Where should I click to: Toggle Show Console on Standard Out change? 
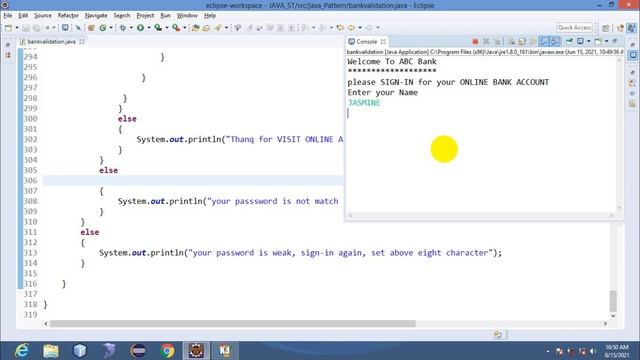(x=544, y=42)
